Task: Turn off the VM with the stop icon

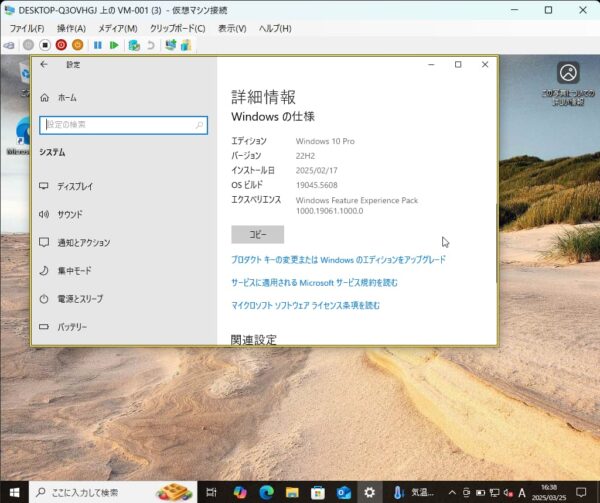Action: (45, 45)
